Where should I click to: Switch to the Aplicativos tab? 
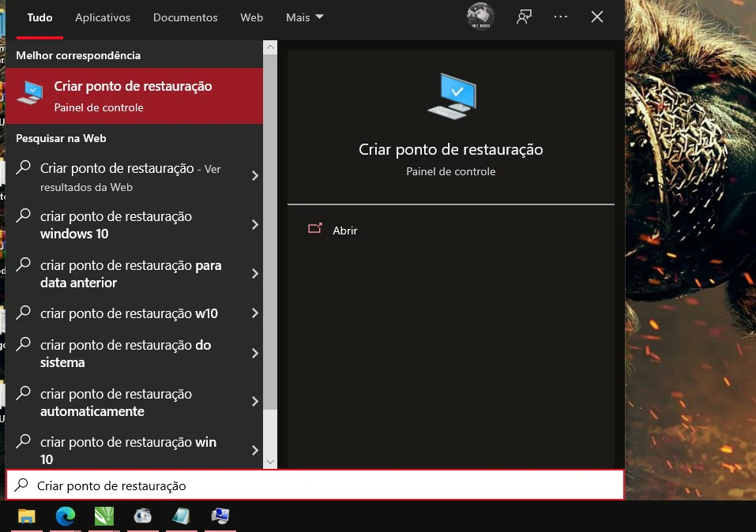(103, 17)
